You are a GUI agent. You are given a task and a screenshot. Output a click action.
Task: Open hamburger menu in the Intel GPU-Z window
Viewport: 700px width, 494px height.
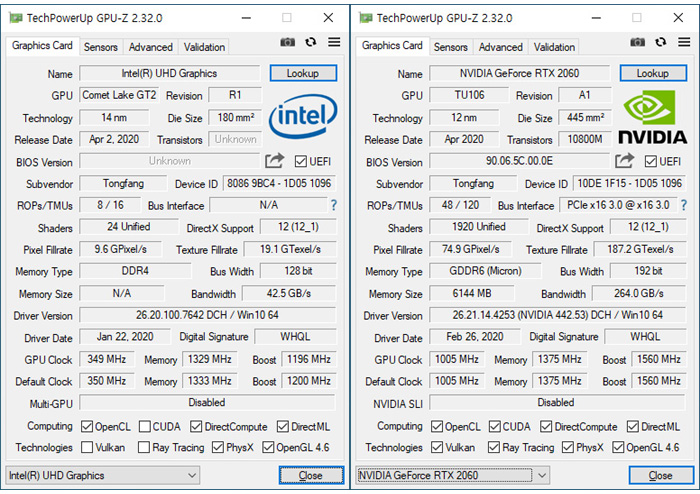pos(334,43)
